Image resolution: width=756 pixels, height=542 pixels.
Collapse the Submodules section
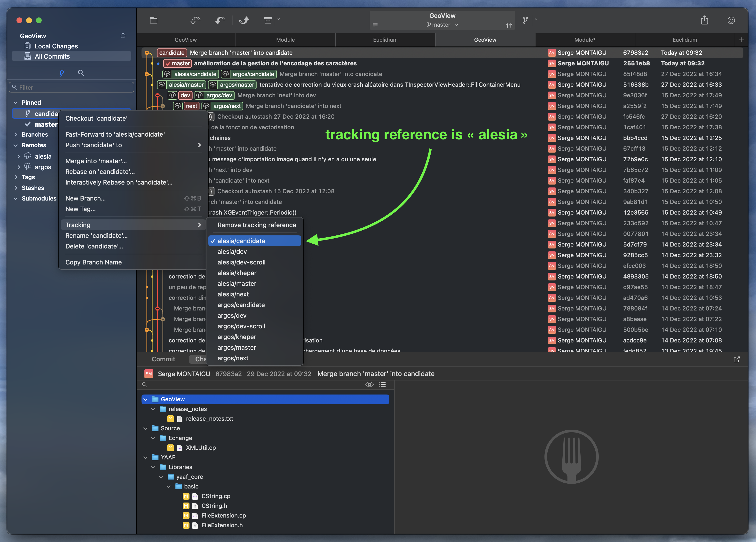pos(15,198)
